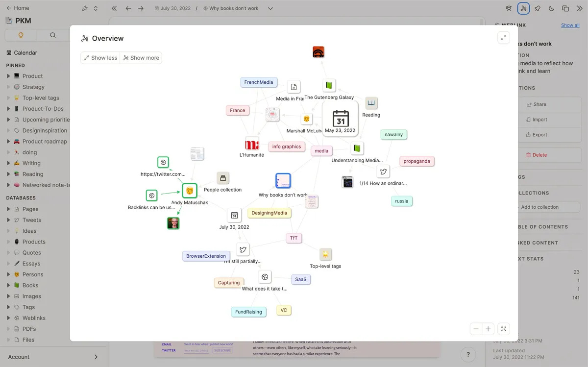Expand the Pages database
Screen dimensions: 588x367
click(x=8, y=209)
